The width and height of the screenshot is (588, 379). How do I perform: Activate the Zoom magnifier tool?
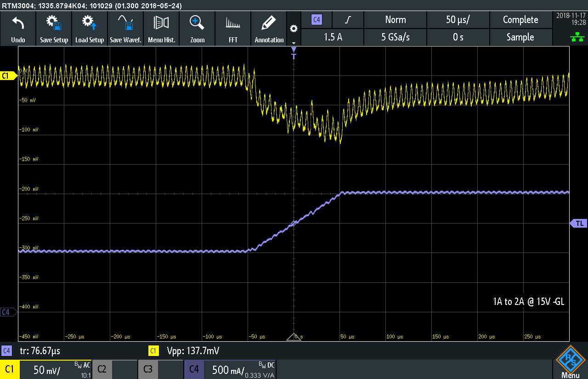(197, 23)
